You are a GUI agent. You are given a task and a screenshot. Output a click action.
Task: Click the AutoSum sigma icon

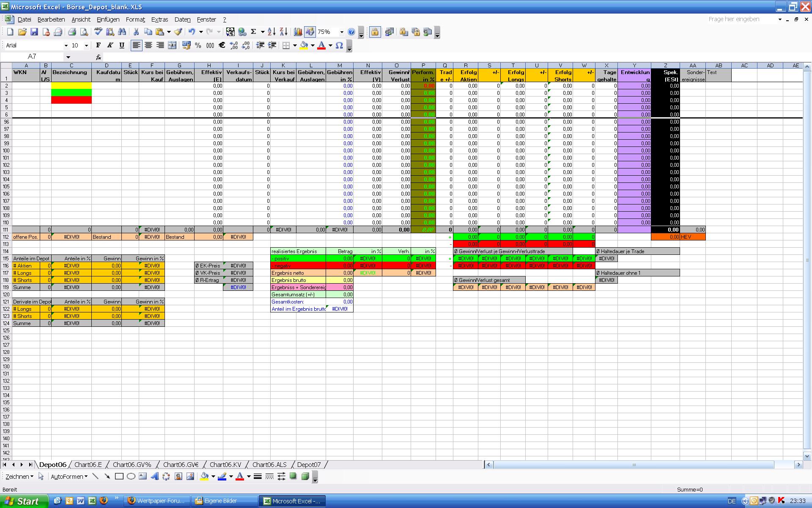point(253,32)
